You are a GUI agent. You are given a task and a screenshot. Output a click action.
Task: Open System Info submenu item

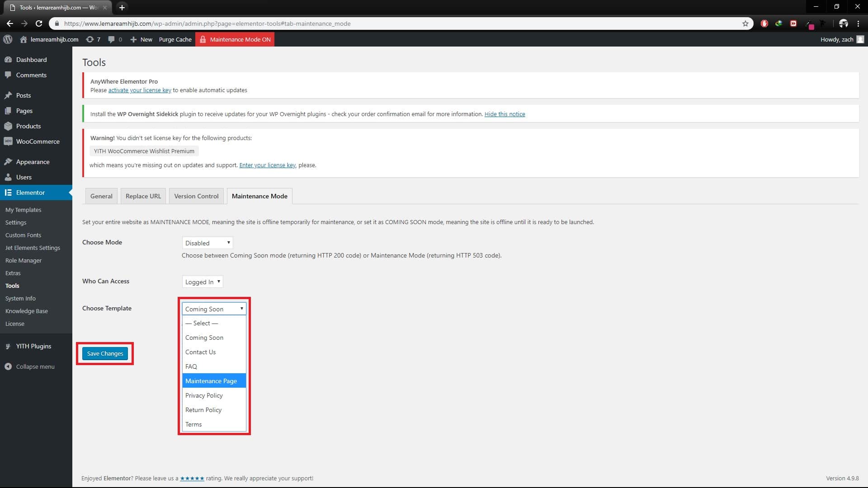(x=20, y=298)
